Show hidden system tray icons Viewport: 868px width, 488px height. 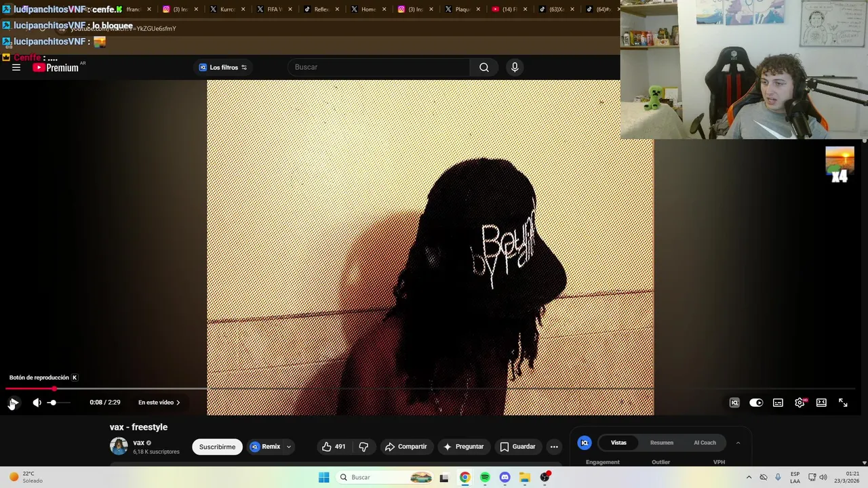(x=749, y=477)
